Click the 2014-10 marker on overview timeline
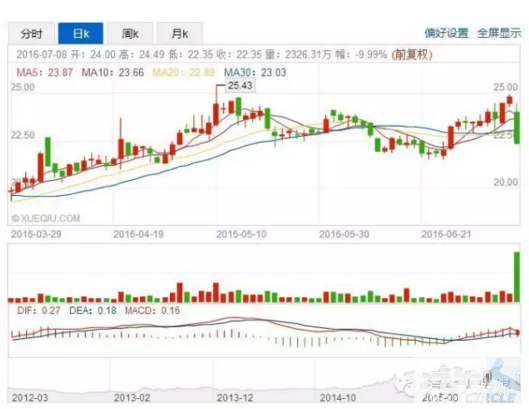Screen dimensions: 529x409 [338, 398]
